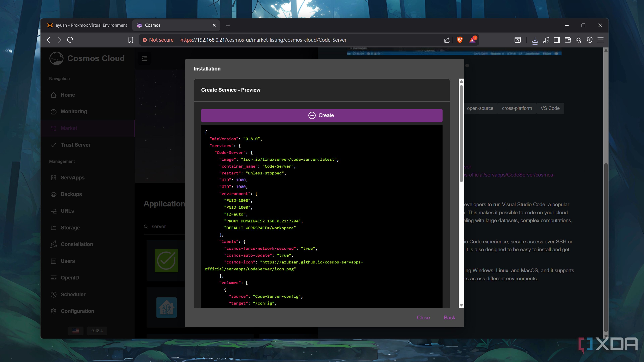The width and height of the screenshot is (644, 362).
Task: Open a new browser tab
Action: 228,25
